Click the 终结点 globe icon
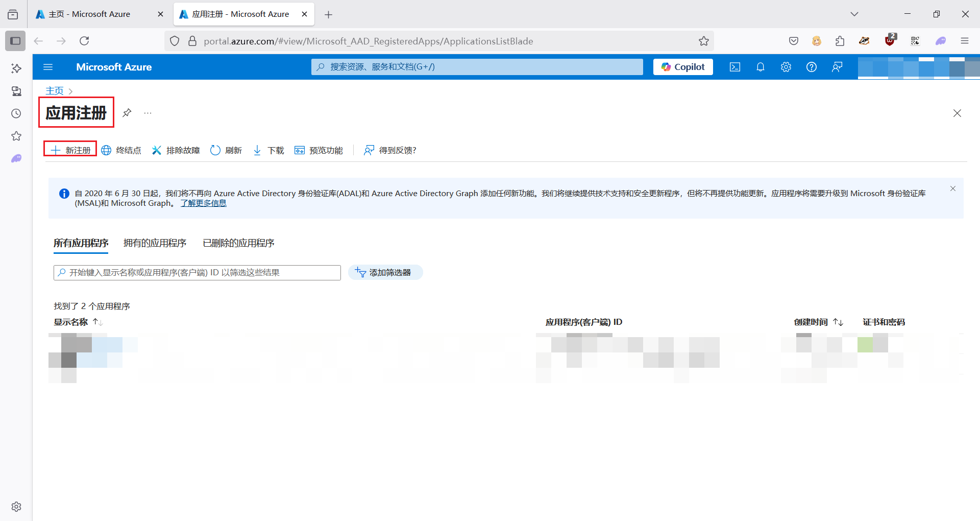 (x=106, y=150)
